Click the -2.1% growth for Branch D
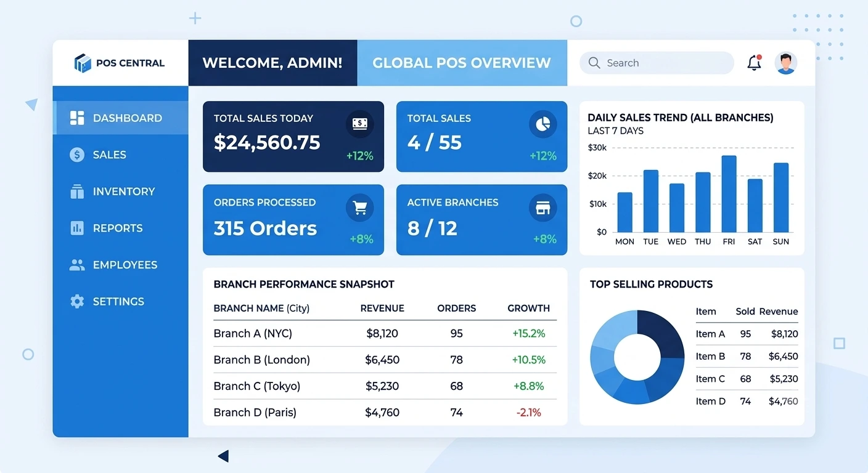 point(529,413)
